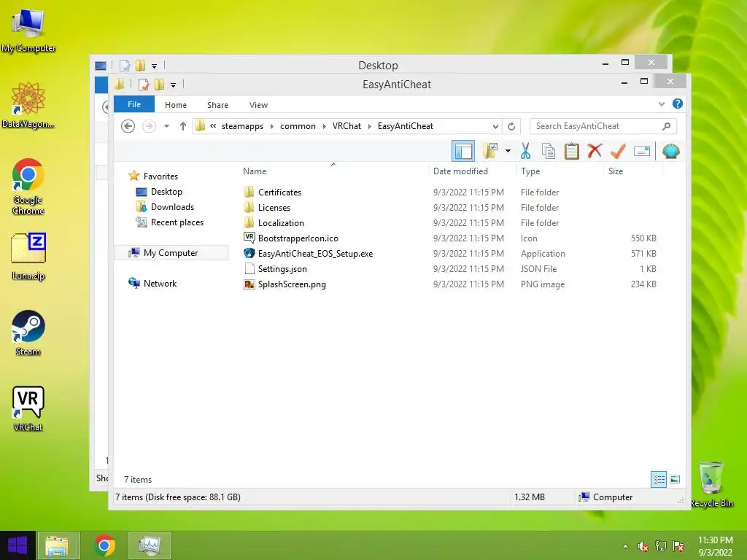Open the quick access toolbar customize dropdown
This screenshot has width=747, height=560.
(x=173, y=85)
